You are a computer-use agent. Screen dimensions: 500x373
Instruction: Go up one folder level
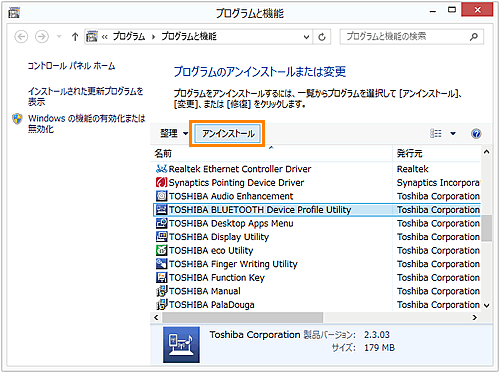(x=75, y=36)
